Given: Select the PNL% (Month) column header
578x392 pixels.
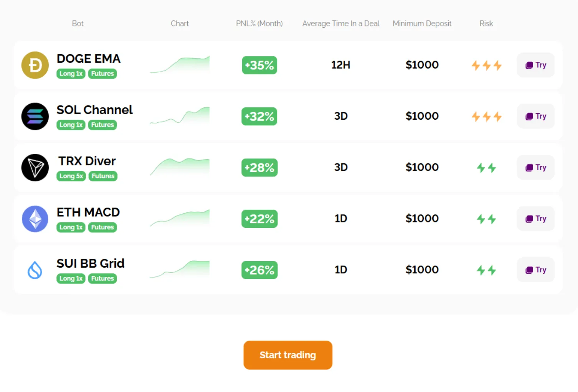Looking at the screenshot, I should 259,23.
